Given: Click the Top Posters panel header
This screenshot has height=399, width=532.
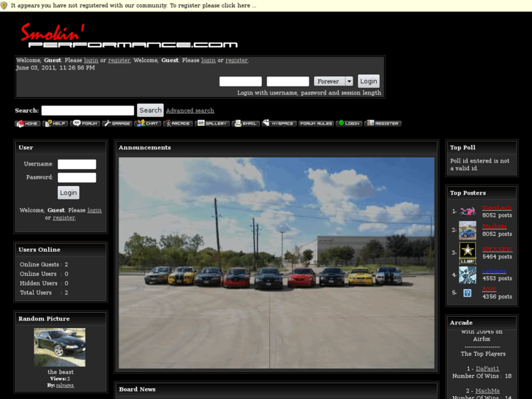Looking at the screenshot, I should click(x=482, y=193).
